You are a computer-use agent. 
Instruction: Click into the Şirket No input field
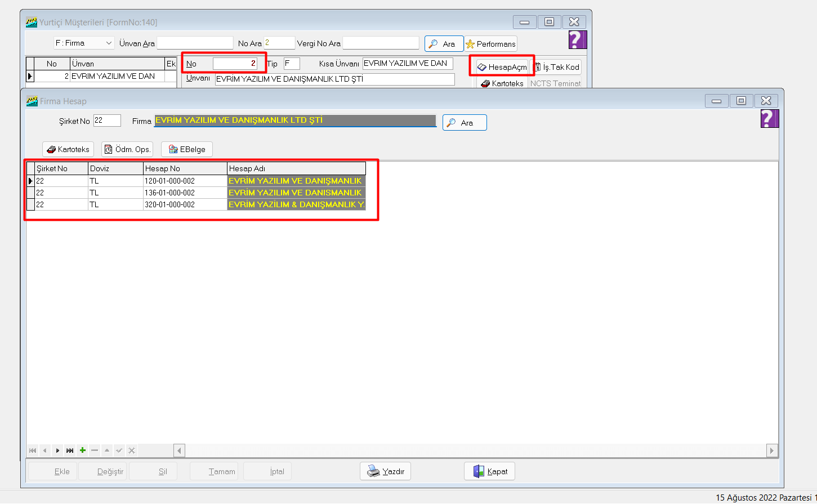(x=107, y=121)
